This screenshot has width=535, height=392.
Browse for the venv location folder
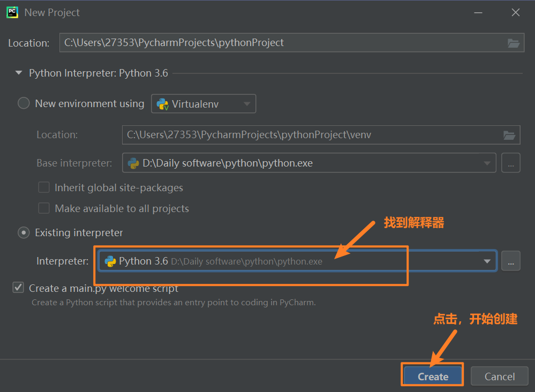pyautogui.click(x=509, y=135)
